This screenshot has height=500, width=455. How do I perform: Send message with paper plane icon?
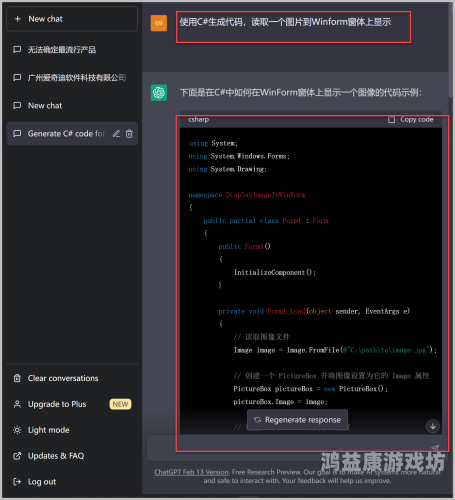pos(435,448)
